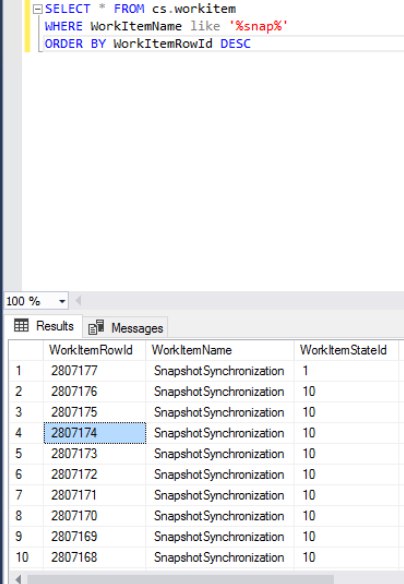Image resolution: width=404 pixels, height=584 pixels.
Task: Click state value 10 in row 2807169
Action: [346, 537]
